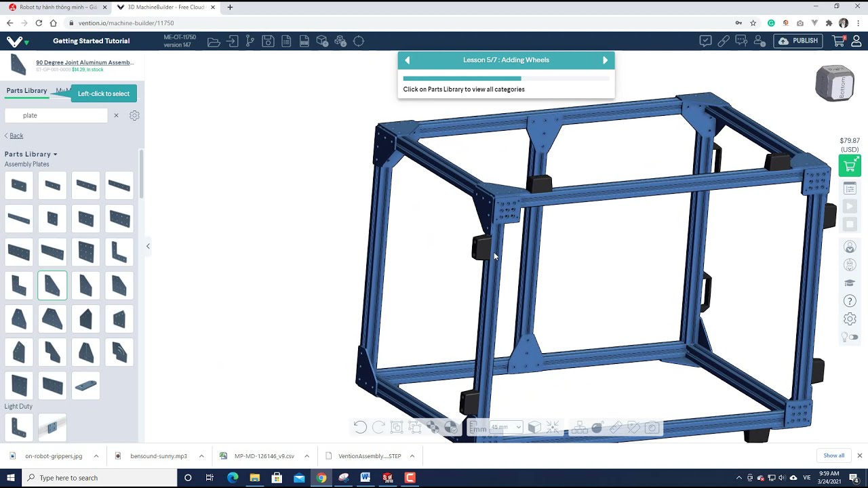Switch to MachineBuilder browser tab

tap(166, 7)
